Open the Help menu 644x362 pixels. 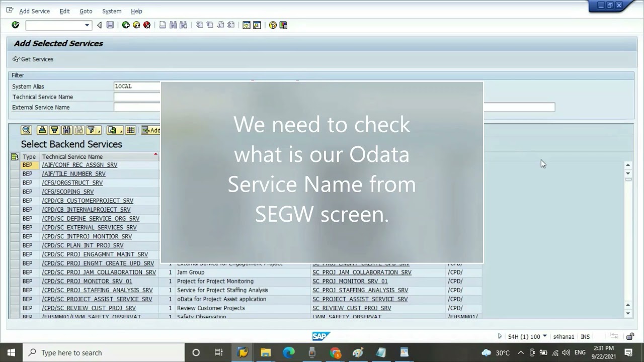(x=136, y=11)
